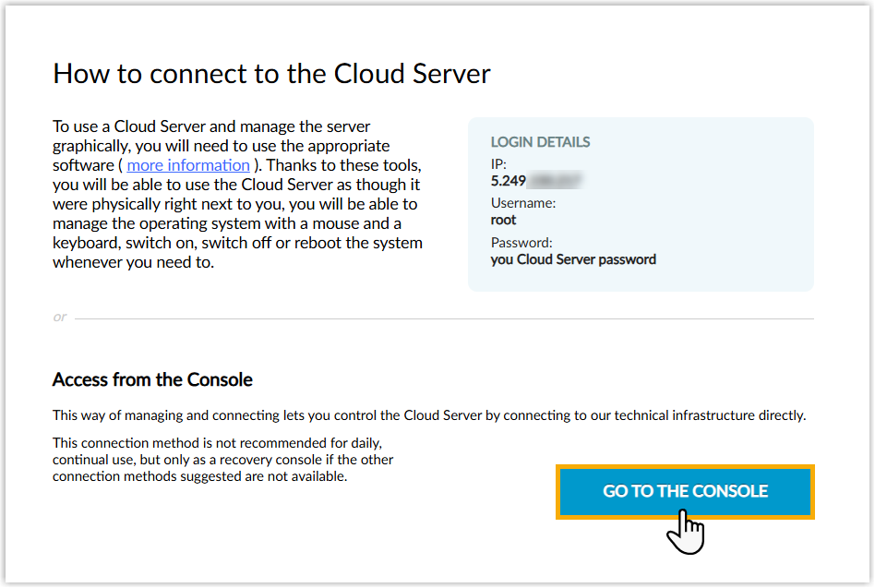Screen dimensions: 875x588
Task: Click the hand pointer cursor icon
Action: (x=686, y=532)
